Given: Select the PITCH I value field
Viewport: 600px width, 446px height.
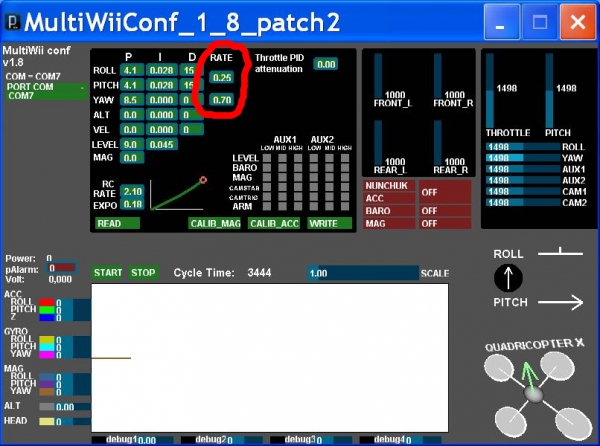Looking at the screenshot, I should 161,85.
